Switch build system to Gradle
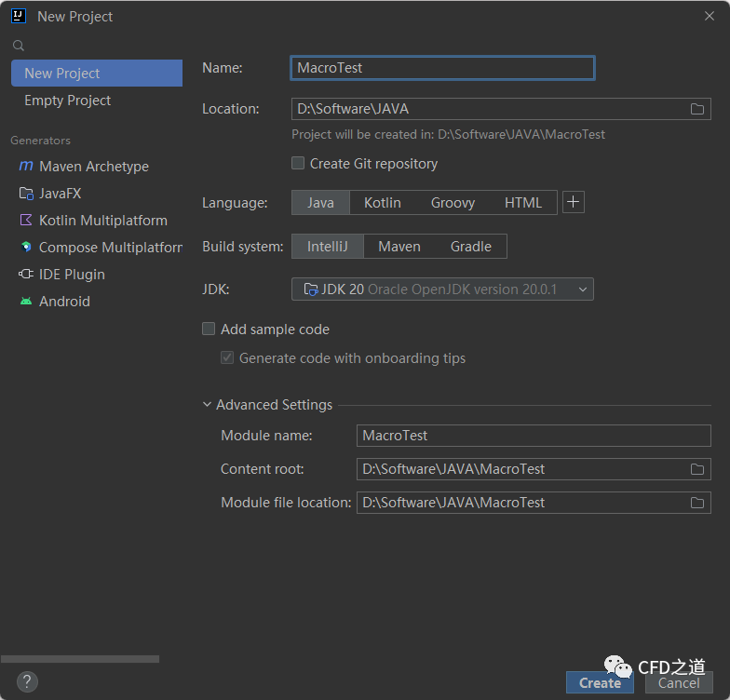Viewport: 730px width, 700px height. pyautogui.click(x=470, y=247)
